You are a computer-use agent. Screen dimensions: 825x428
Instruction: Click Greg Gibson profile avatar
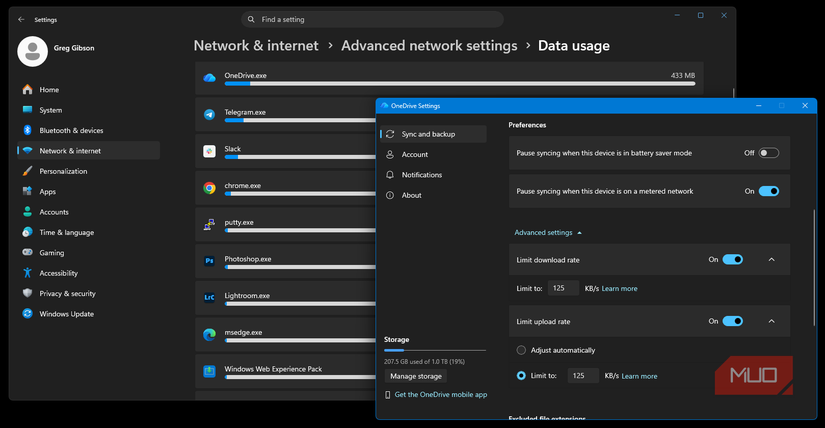click(x=33, y=51)
